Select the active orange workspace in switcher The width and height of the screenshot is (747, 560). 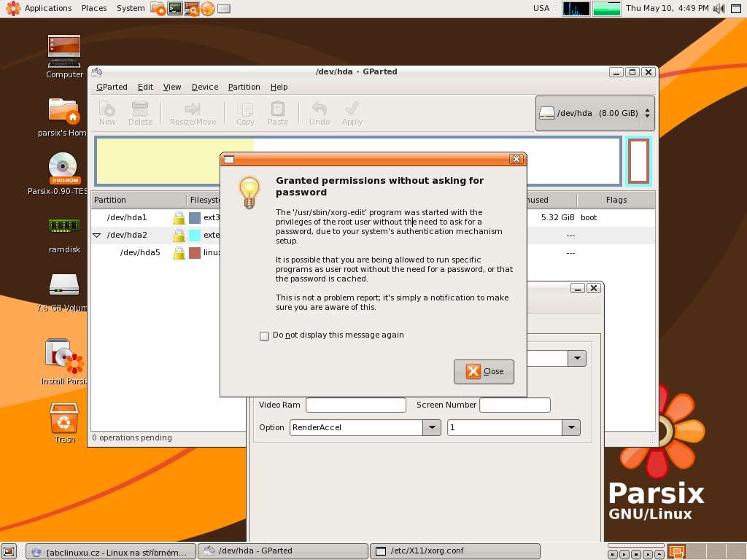676,552
